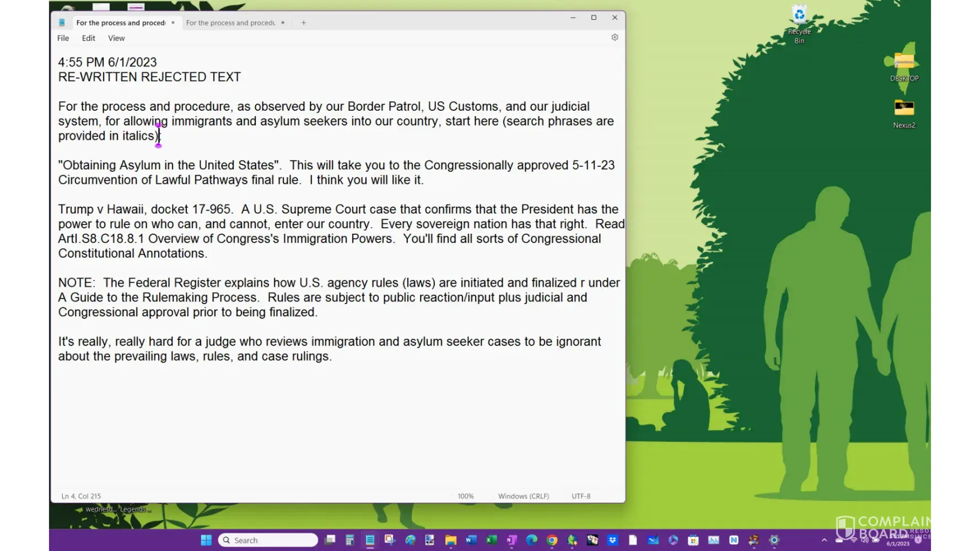Click the UTF-8 encoding indicator
Screen dimensions: 980x551
(x=581, y=496)
